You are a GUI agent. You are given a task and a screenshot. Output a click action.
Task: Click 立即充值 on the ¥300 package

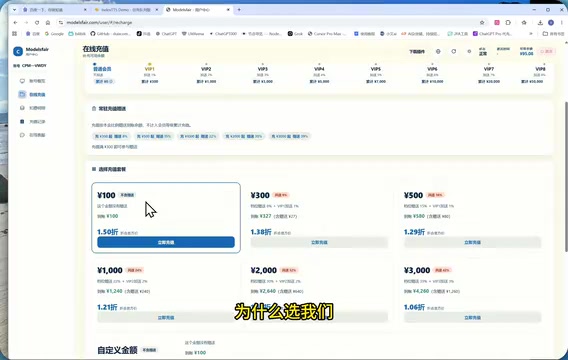[319, 242]
